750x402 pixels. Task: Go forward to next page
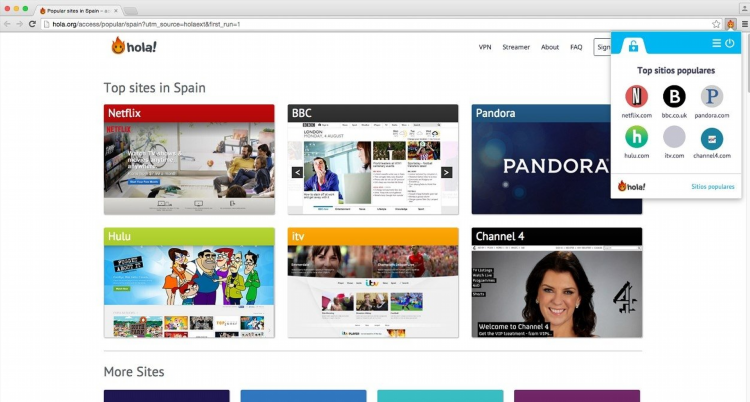pos(20,24)
